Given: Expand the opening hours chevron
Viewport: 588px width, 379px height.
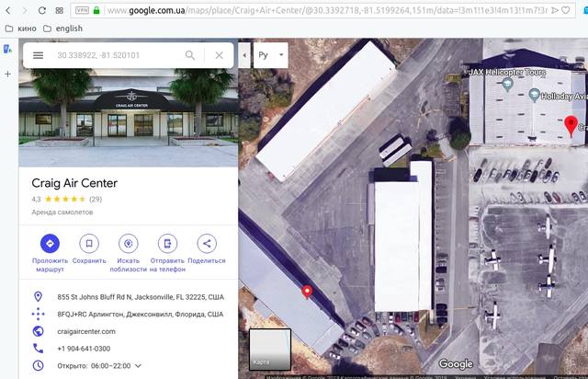Looking at the screenshot, I should [138, 365].
